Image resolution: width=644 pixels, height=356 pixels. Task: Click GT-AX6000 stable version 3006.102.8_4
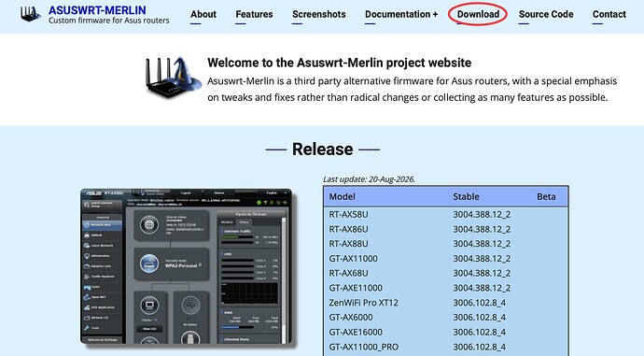480,318
